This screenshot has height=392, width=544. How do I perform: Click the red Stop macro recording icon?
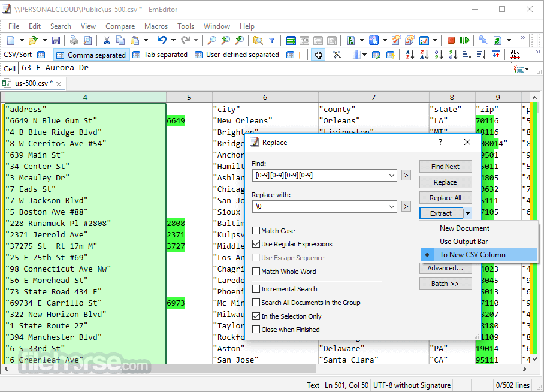[x=450, y=40]
